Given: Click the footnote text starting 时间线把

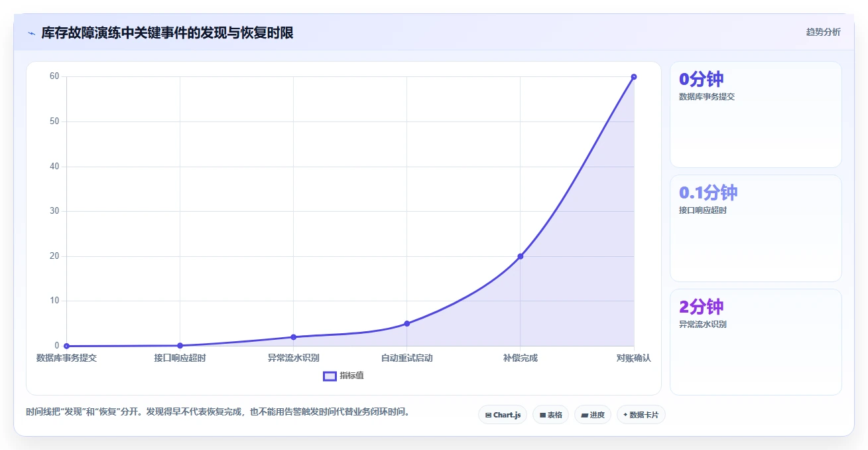Looking at the screenshot, I should [218, 412].
